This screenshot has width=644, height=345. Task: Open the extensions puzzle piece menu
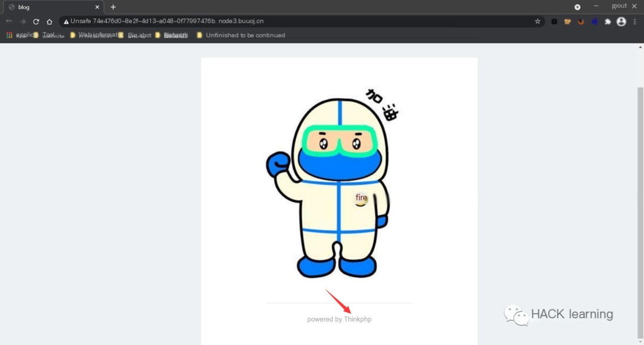[608, 21]
